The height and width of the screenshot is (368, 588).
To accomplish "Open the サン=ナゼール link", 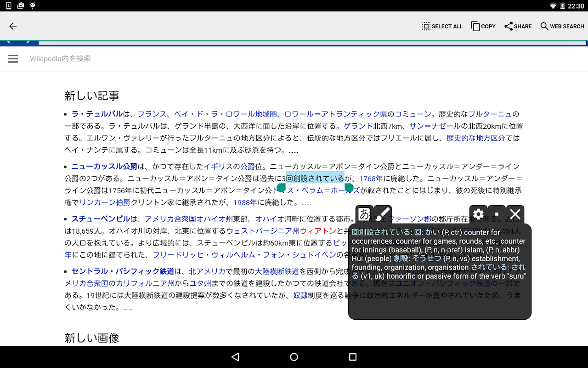I will tap(435, 126).
